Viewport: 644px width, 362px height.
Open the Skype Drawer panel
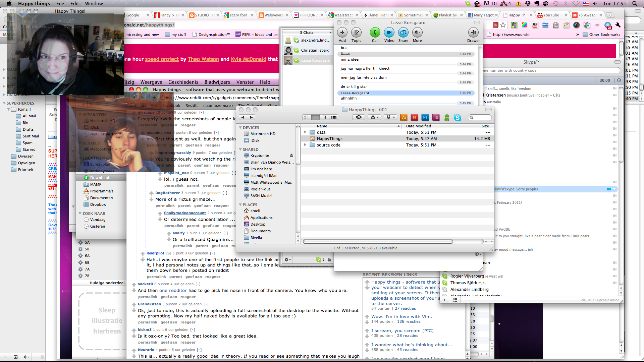[473, 33]
